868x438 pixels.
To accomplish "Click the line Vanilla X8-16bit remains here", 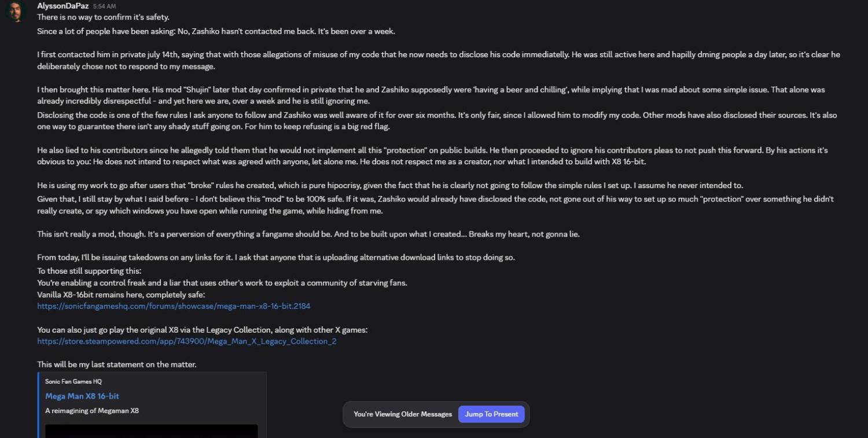I will click(x=121, y=295).
